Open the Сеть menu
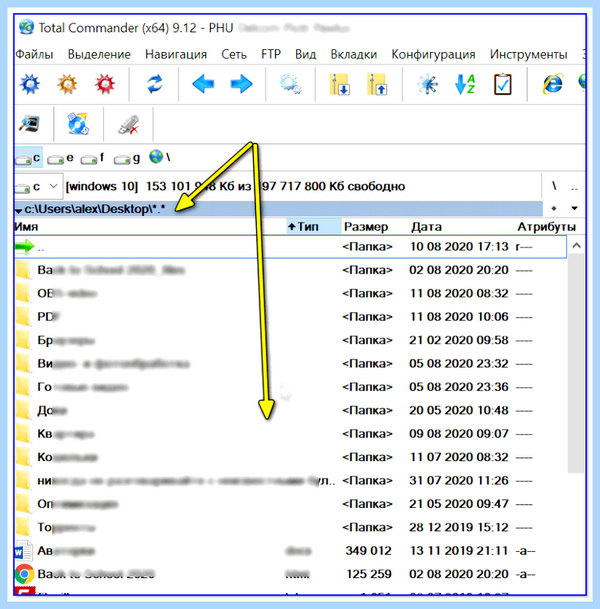Screen dimensions: 600x609 tap(234, 54)
